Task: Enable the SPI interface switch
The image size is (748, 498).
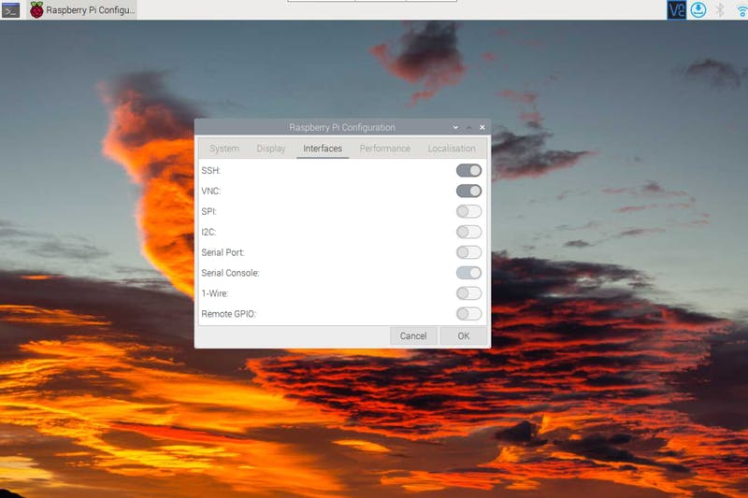Action: (468, 211)
